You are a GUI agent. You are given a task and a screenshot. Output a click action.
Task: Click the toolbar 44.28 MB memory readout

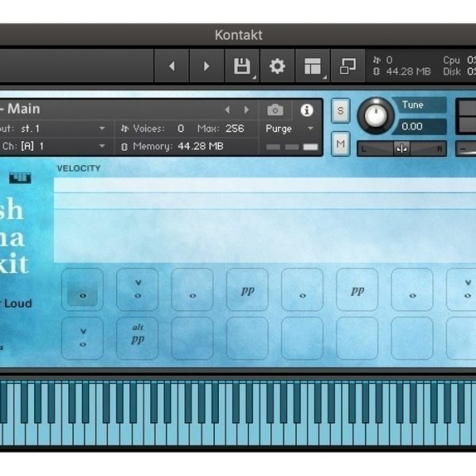[x=409, y=71]
